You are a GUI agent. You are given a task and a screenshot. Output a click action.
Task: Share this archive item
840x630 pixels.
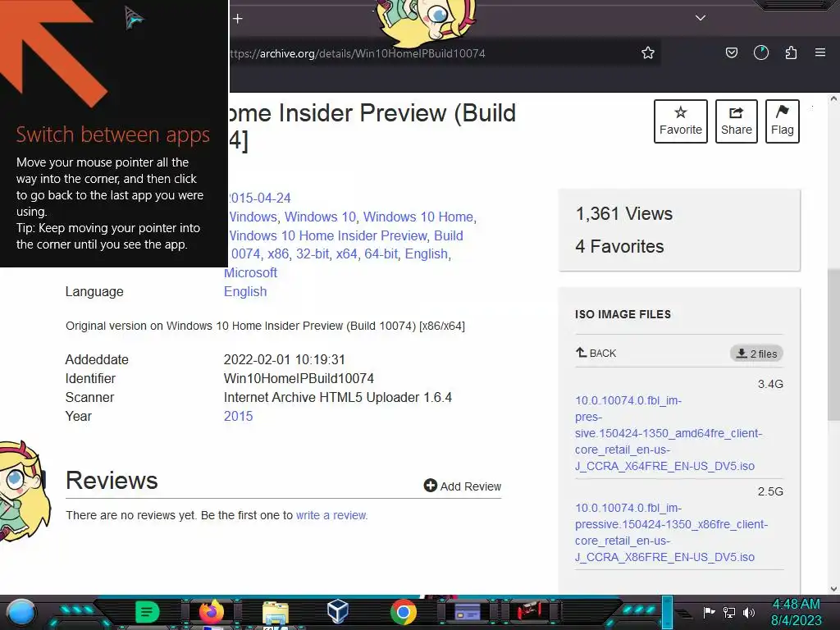coord(736,121)
